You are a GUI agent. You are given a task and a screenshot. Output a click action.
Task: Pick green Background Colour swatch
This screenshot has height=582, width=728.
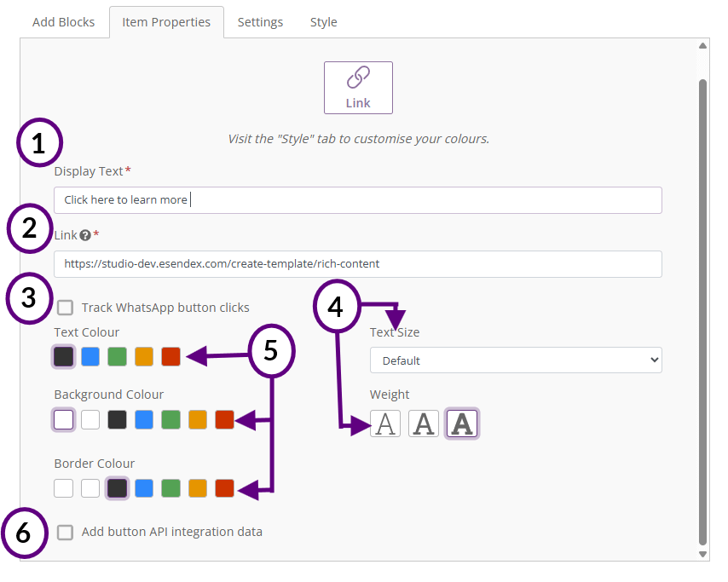click(170, 419)
